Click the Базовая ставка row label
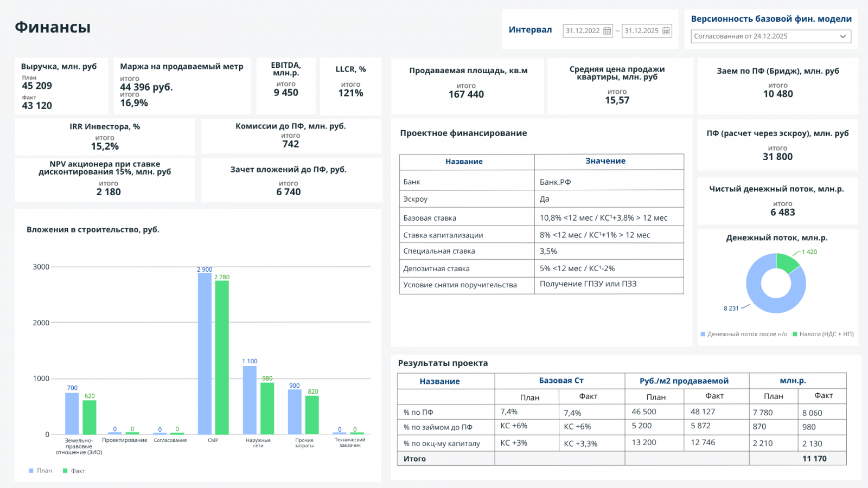 [x=430, y=218]
